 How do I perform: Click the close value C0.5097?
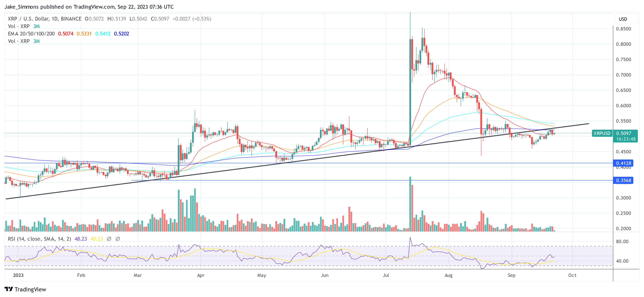tap(160, 19)
